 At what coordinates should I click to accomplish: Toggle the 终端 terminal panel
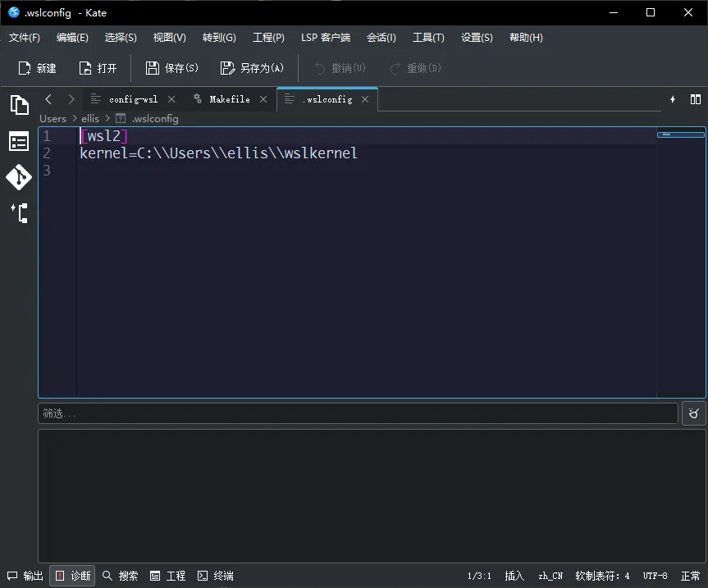coord(215,576)
